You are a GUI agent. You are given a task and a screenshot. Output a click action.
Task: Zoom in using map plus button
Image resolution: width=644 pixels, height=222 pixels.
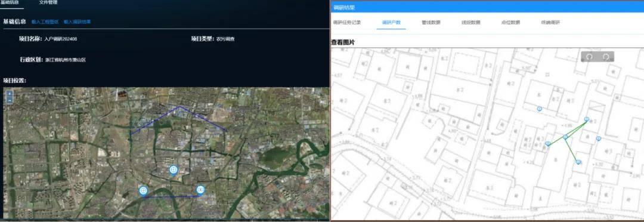tap(10, 93)
